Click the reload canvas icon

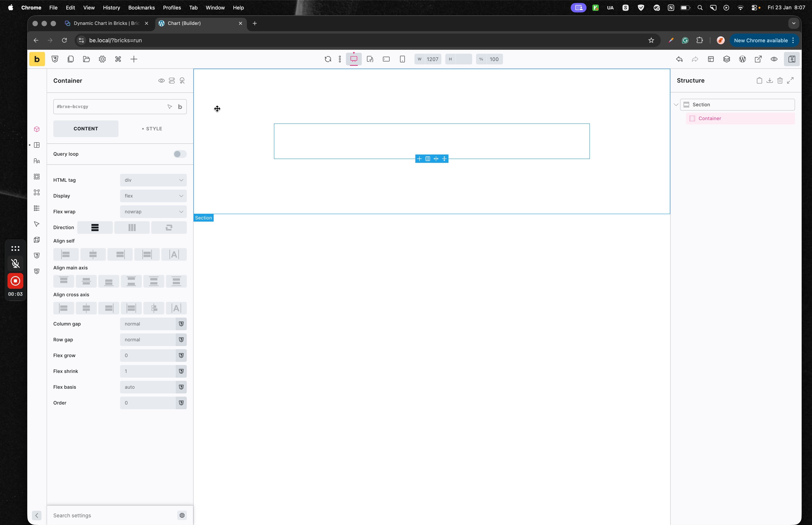328,59
